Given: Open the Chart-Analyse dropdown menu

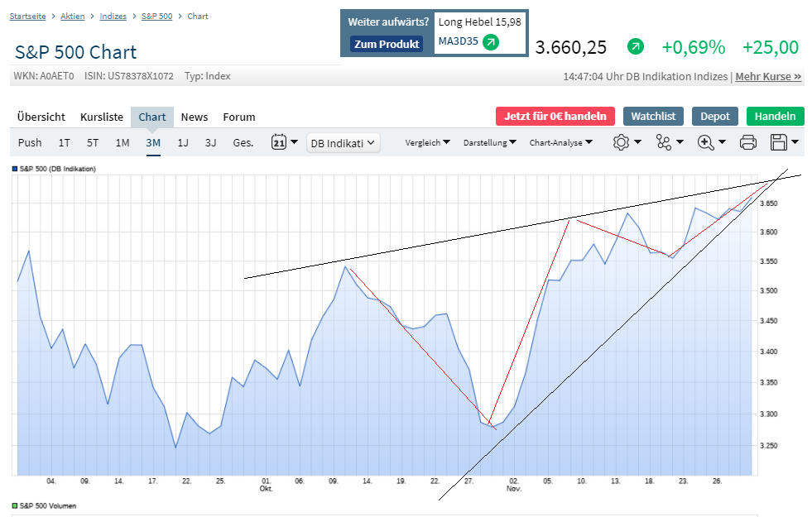Looking at the screenshot, I should coord(557,141).
